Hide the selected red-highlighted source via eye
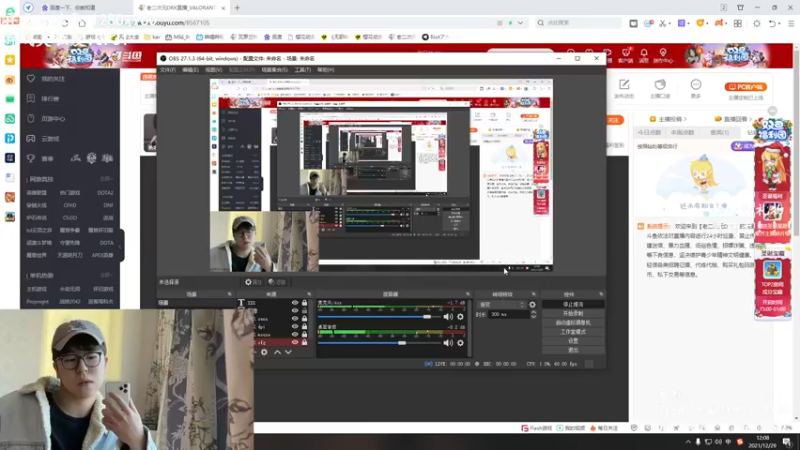This screenshot has height=450, width=800. [294, 342]
